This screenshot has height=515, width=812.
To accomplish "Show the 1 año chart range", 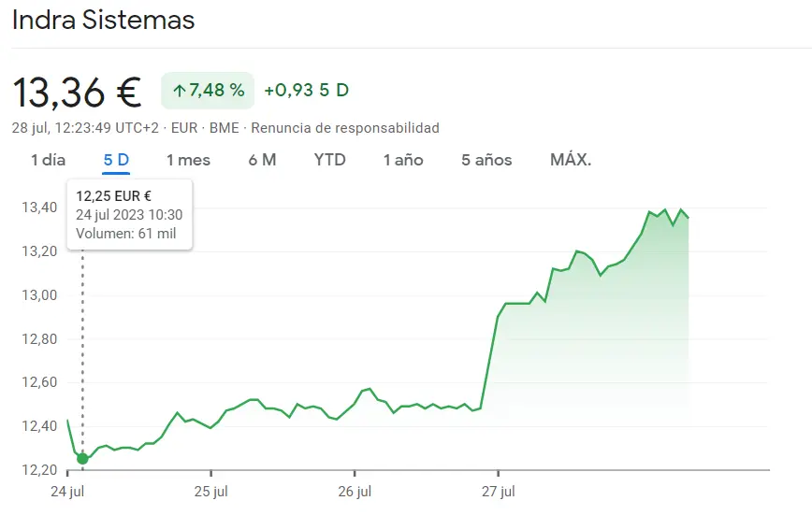I will (403, 160).
